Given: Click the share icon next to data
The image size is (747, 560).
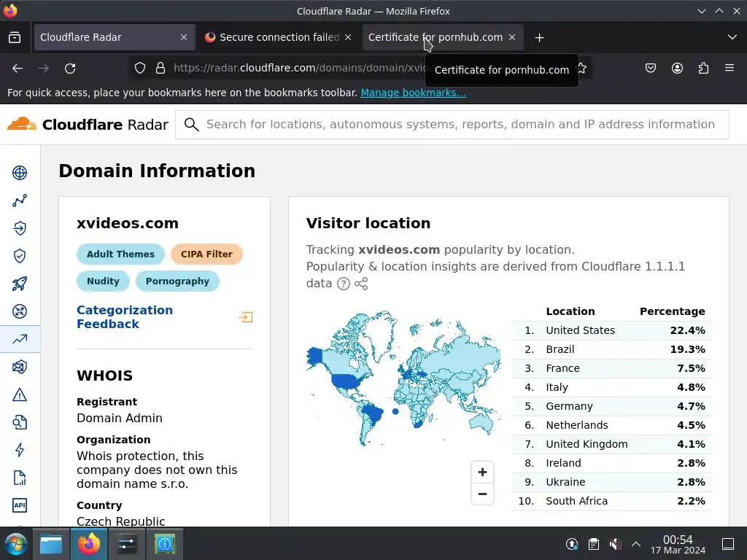Looking at the screenshot, I should point(361,284).
